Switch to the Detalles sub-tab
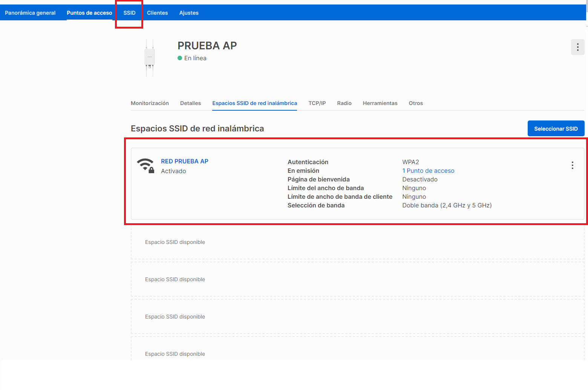The height and width of the screenshot is (390, 588). point(190,103)
